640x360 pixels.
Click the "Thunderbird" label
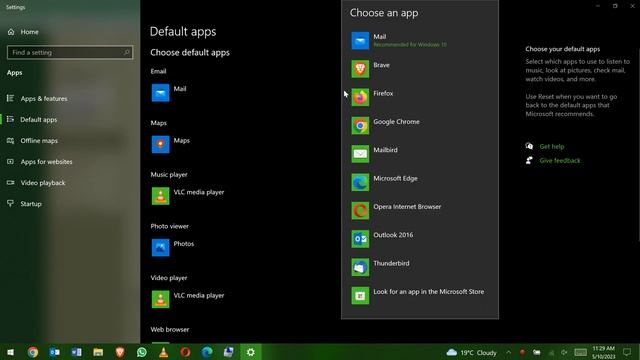coord(391,263)
